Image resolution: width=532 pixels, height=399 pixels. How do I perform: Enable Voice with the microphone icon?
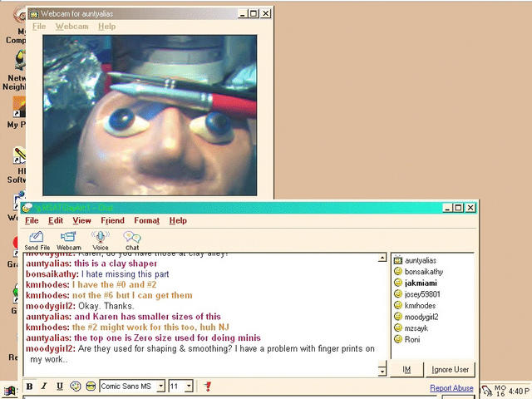click(x=100, y=240)
